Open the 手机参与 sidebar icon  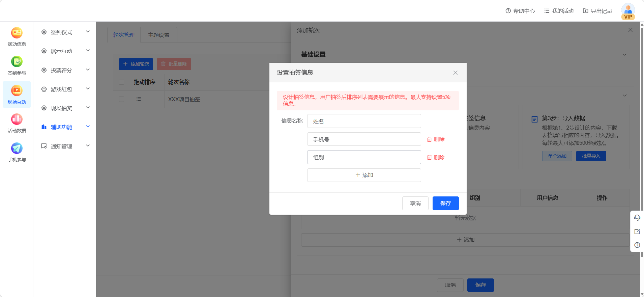click(x=17, y=152)
